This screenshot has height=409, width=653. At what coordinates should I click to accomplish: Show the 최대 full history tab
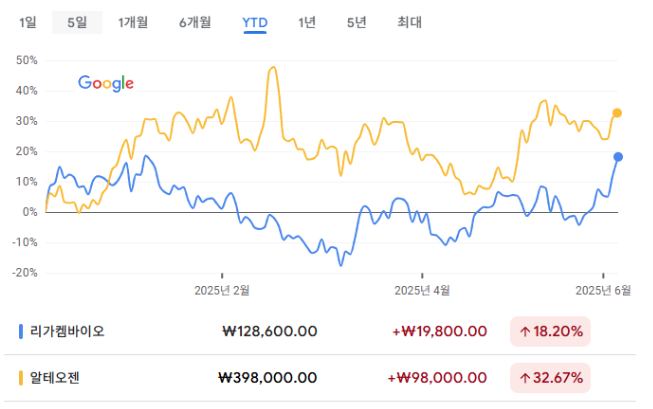click(x=409, y=22)
